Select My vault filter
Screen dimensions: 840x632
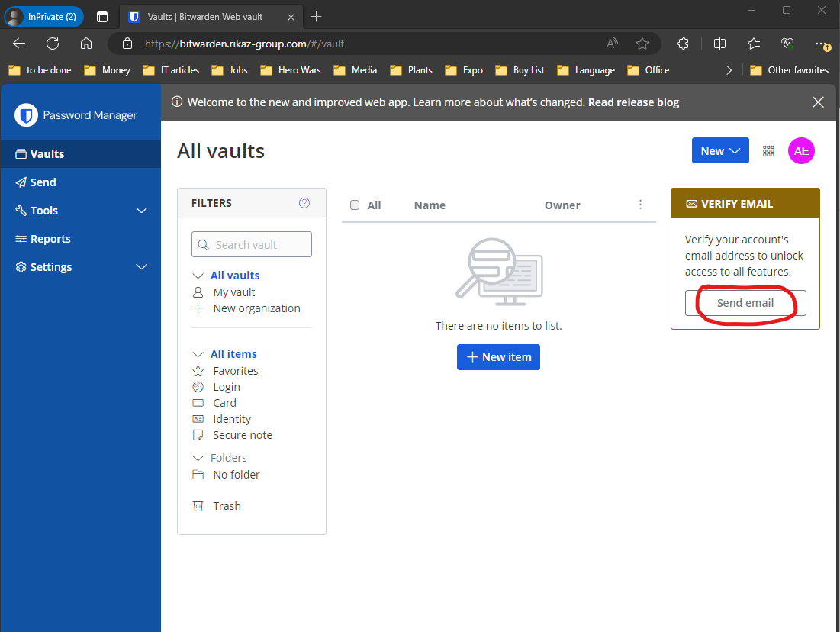click(233, 292)
